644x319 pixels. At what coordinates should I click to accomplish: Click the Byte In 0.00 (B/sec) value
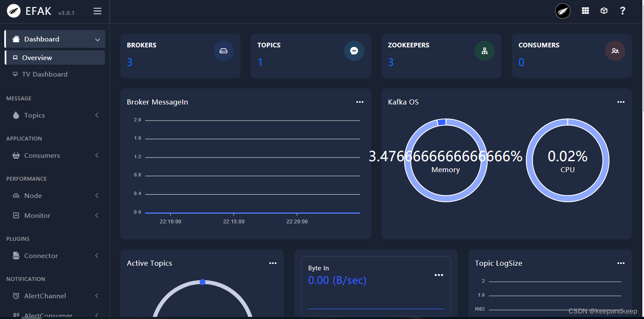pyautogui.click(x=337, y=280)
